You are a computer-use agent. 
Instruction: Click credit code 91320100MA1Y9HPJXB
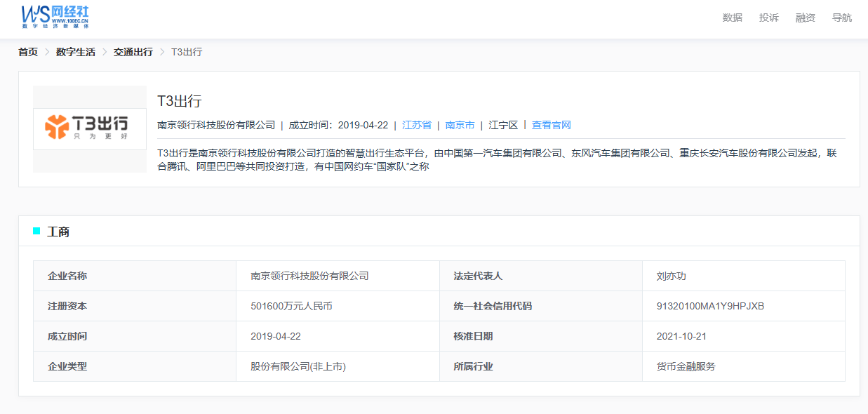[x=710, y=306]
